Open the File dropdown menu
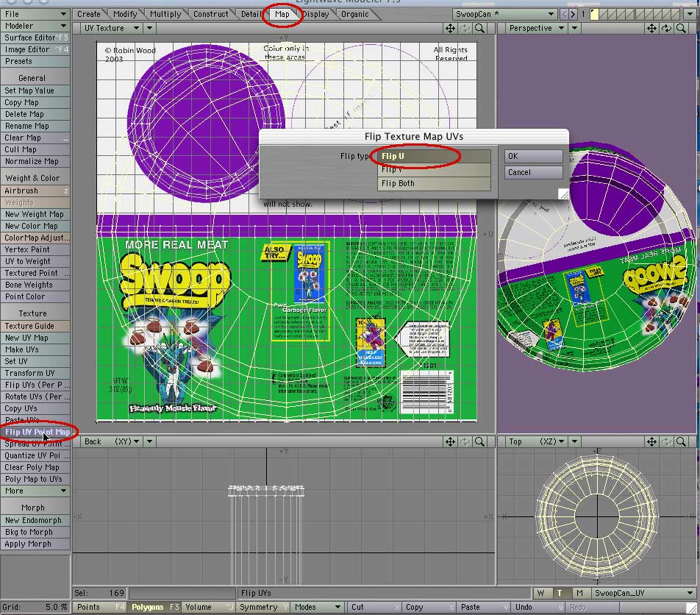Screen dimensions: 700x615 click(x=35, y=14)
